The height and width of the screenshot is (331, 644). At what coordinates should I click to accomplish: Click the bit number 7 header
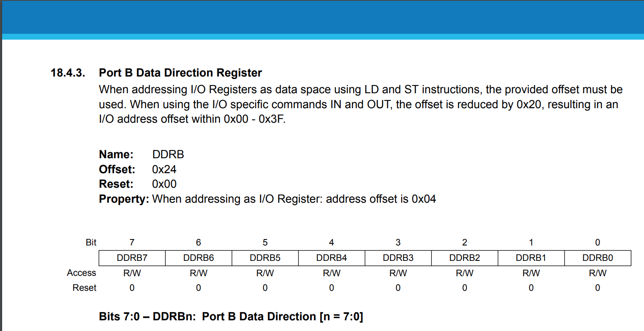[132, 242]
